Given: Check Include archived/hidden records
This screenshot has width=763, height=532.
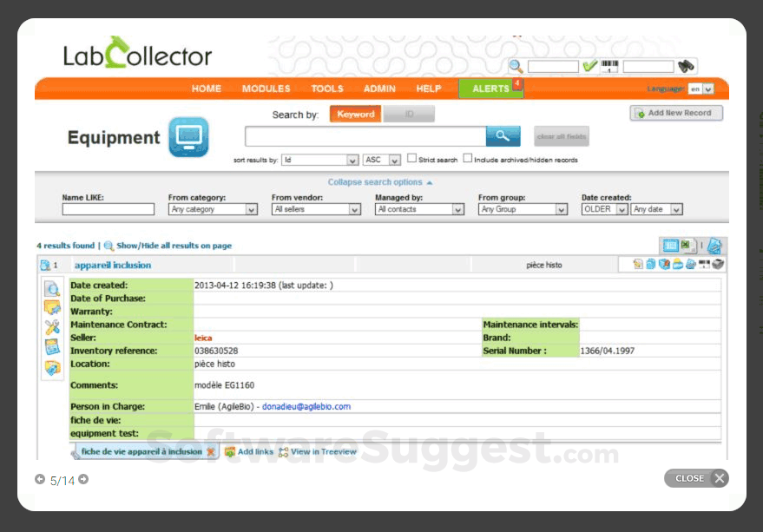Looking at the screenshot, I should (468, 157).
